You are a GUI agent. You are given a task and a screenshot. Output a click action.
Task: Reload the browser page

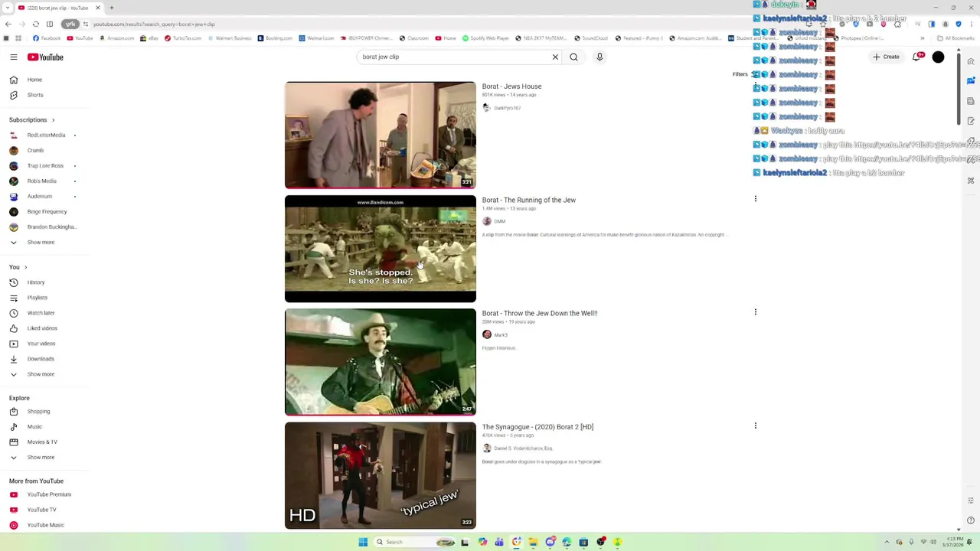(x=35, y=24)
